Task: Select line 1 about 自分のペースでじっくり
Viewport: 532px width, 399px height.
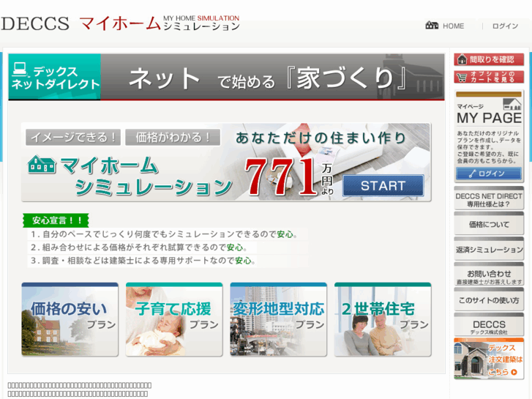Action: [164, 234]
